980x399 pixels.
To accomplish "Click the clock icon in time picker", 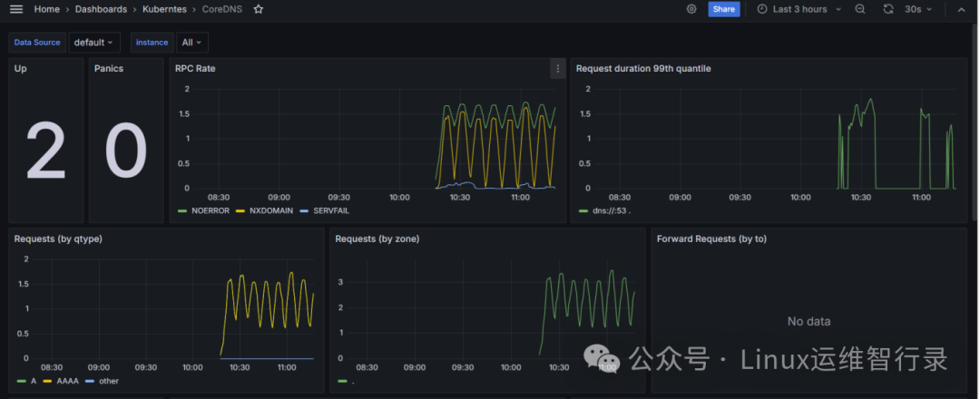I will (762, 9).
